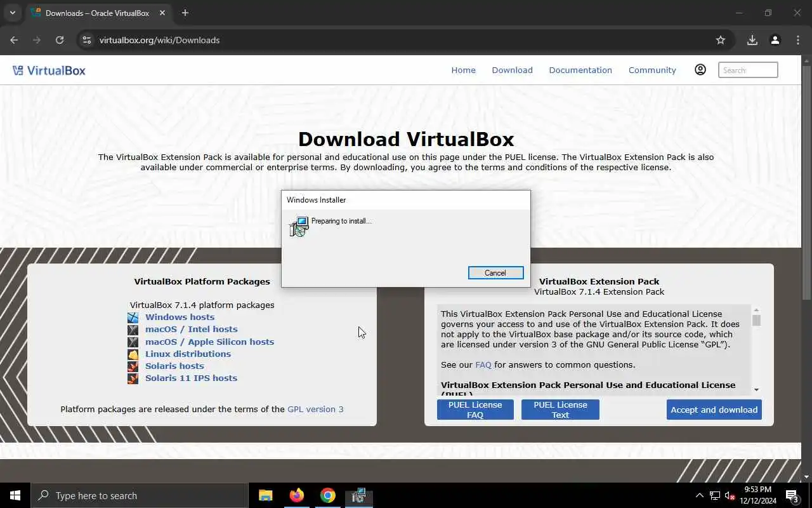Click the Solaris 11 IPS hosts icon
The image size is (812, 508).
coord(133,378)
